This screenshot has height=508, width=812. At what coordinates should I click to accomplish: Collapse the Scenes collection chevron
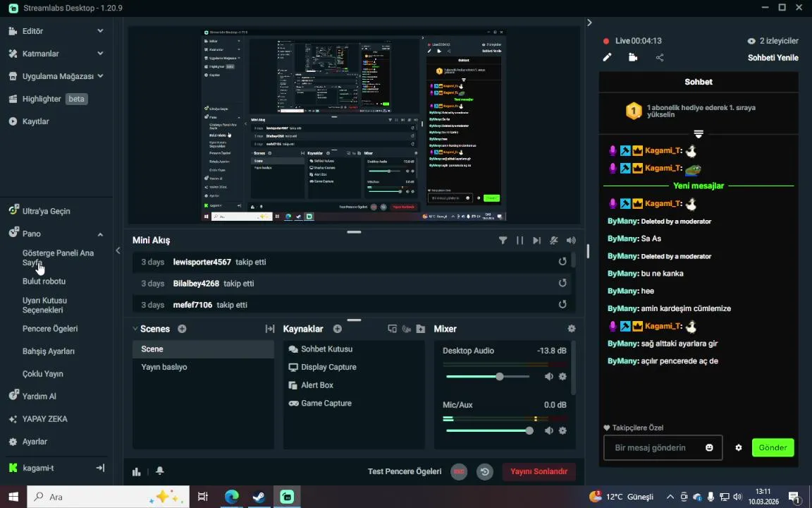tap(135, 329)
